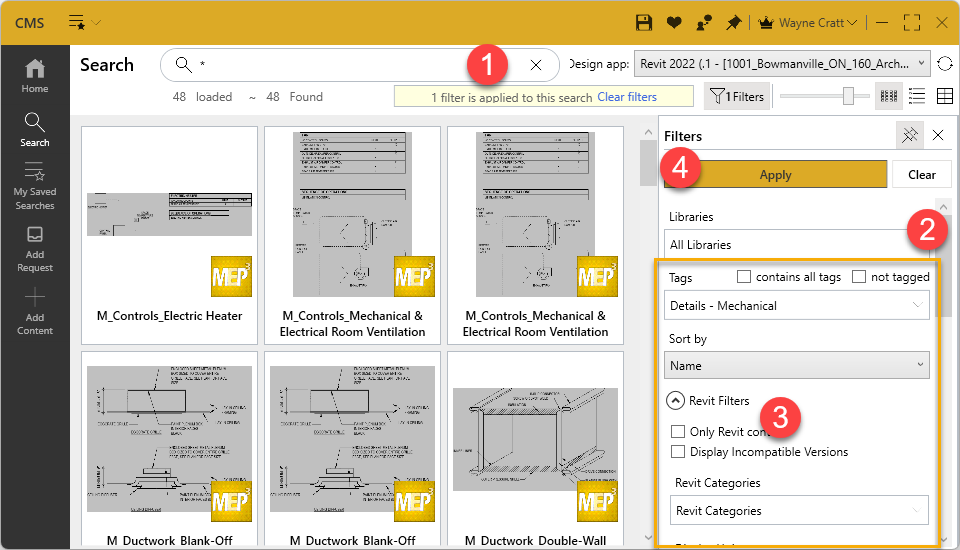Open the Design app dropdown

(782, 64)
